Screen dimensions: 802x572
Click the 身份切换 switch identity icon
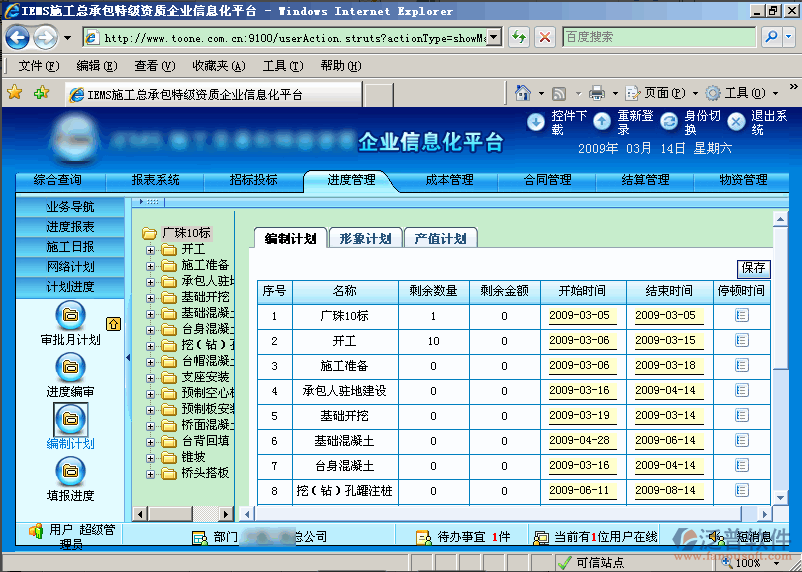tap(669, 122)
